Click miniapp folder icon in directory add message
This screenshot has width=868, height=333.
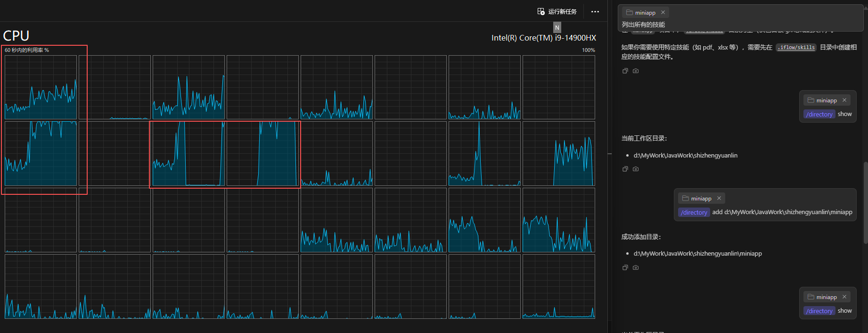tap(686, 199)
